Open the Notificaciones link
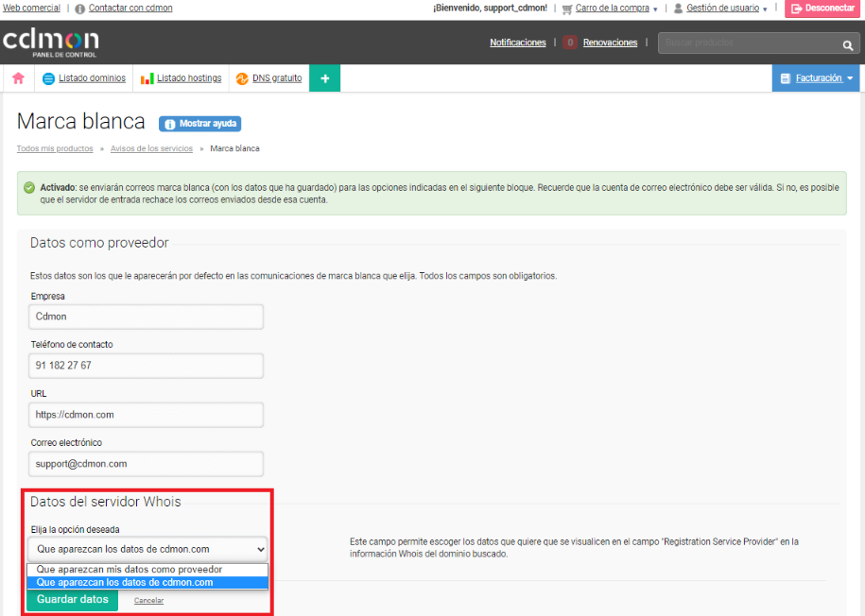 (518, 43)
